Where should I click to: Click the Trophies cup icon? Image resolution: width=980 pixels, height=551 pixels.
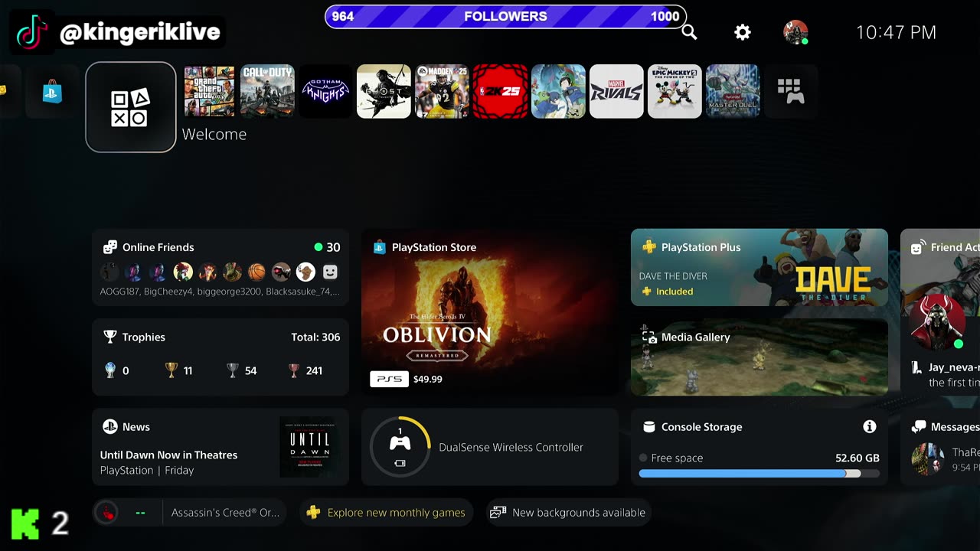click(110, 337)
